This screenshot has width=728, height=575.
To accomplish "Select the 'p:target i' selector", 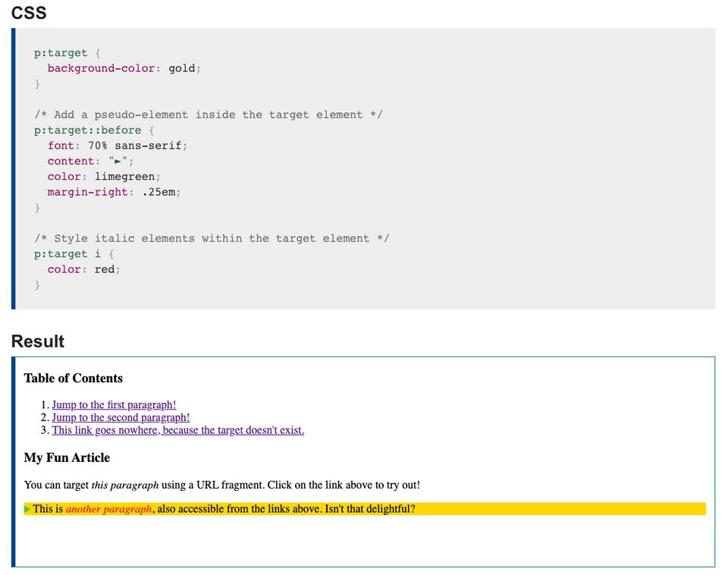I will [x=65, y=253].
